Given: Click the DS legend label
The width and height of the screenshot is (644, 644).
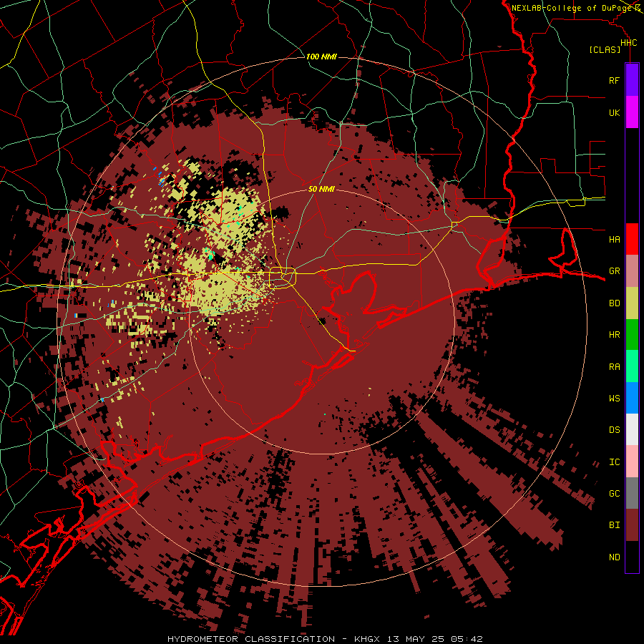Looking at the screenshot, I should click(x=614, y=430).
